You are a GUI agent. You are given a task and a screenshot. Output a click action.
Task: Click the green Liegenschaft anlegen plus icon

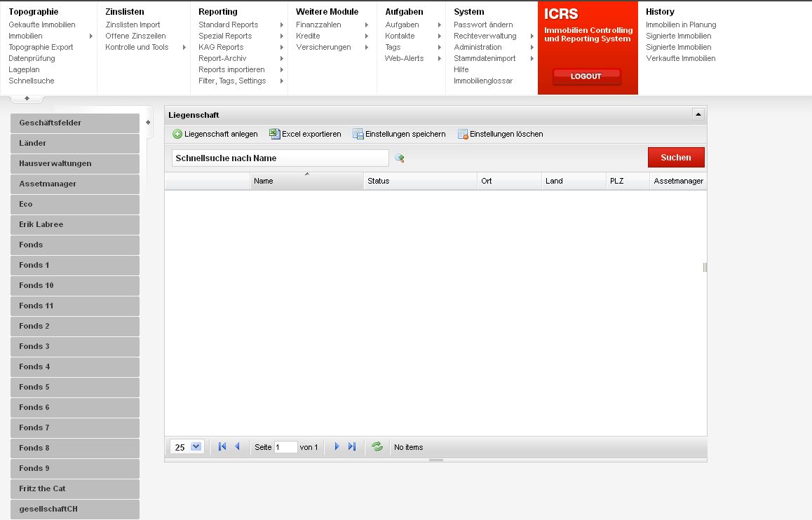click(177, 134)
